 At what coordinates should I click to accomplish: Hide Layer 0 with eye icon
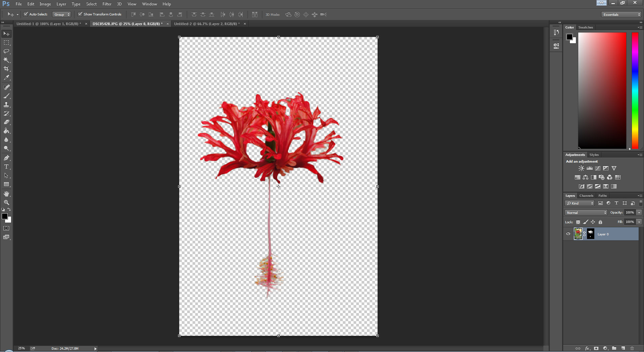click(568, 234)
